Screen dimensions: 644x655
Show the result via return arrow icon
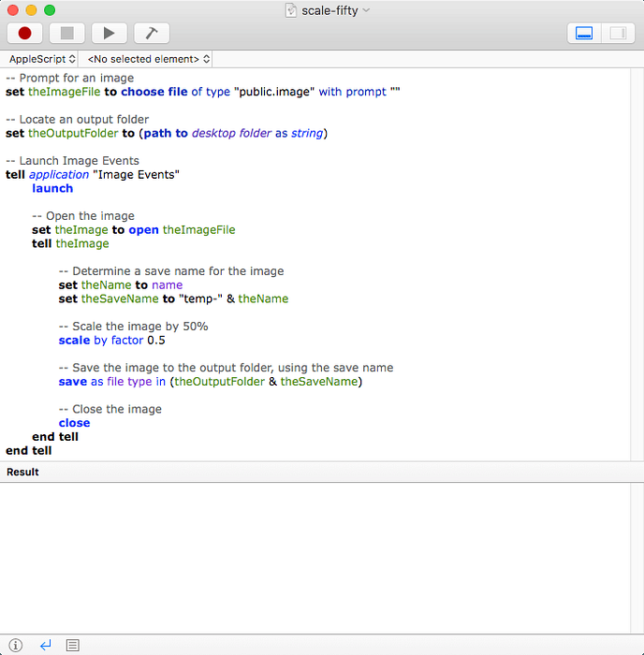coord(45,645)
